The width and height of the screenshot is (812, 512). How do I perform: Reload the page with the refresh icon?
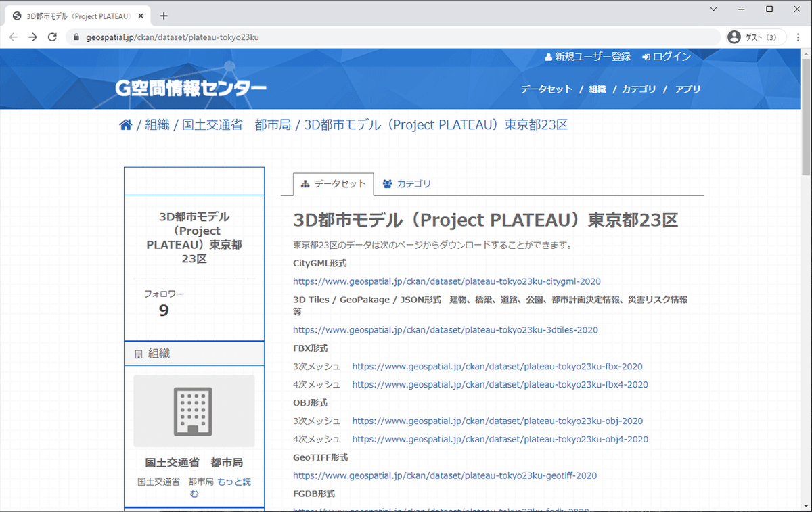point(52,37)
